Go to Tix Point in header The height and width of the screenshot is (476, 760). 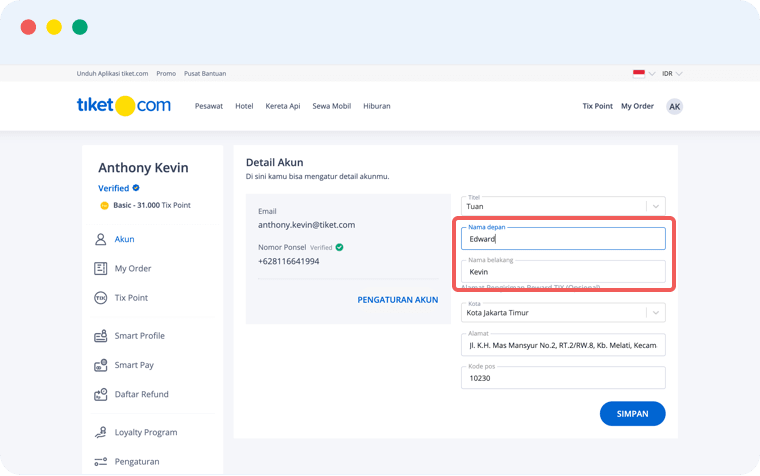597,106
